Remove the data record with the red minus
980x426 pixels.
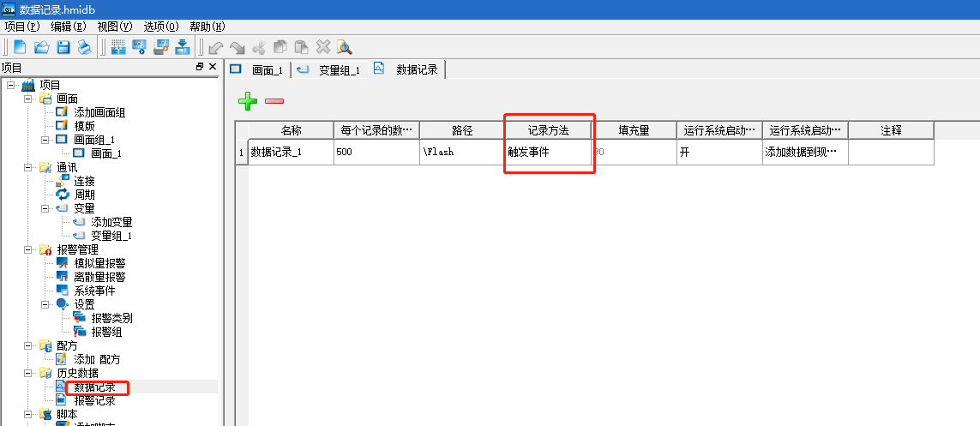pyautogui.click(x=274, y=100)
